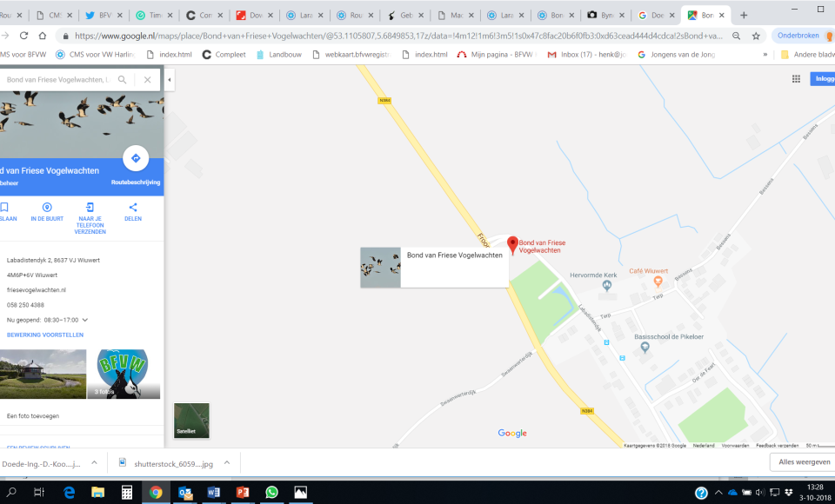The width and height of the screenshot is (835, 504).
Task: Go to the browser home page icon
Action: coord(42,36)
